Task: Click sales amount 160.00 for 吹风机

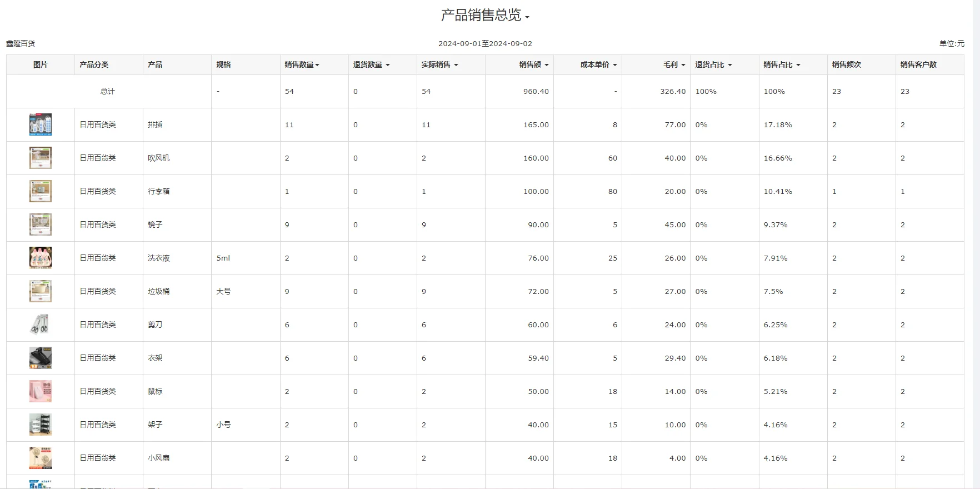Action: [536, 158]
